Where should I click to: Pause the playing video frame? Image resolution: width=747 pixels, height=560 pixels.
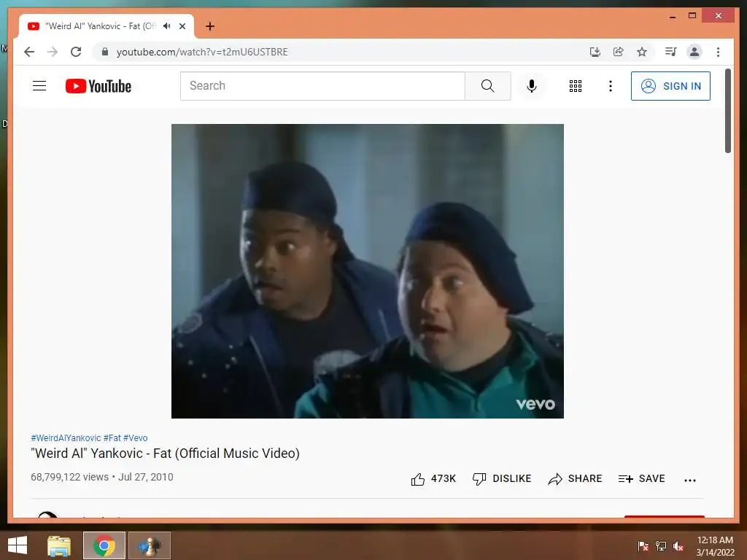tap(368, 271)
